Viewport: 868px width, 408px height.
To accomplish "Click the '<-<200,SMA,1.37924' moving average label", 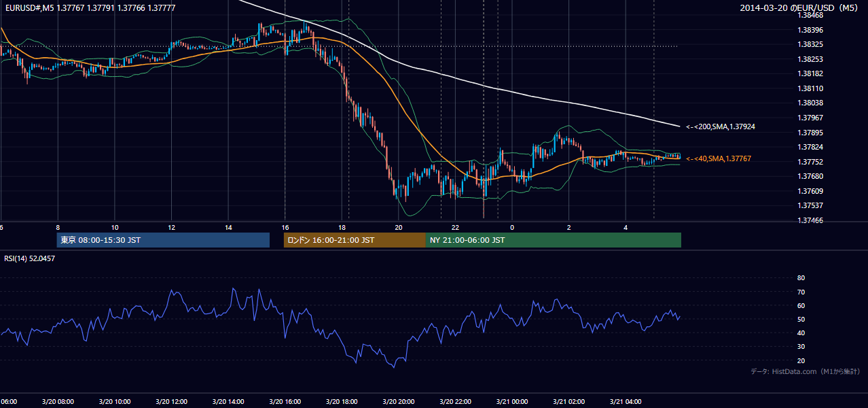I will point(721,126).
